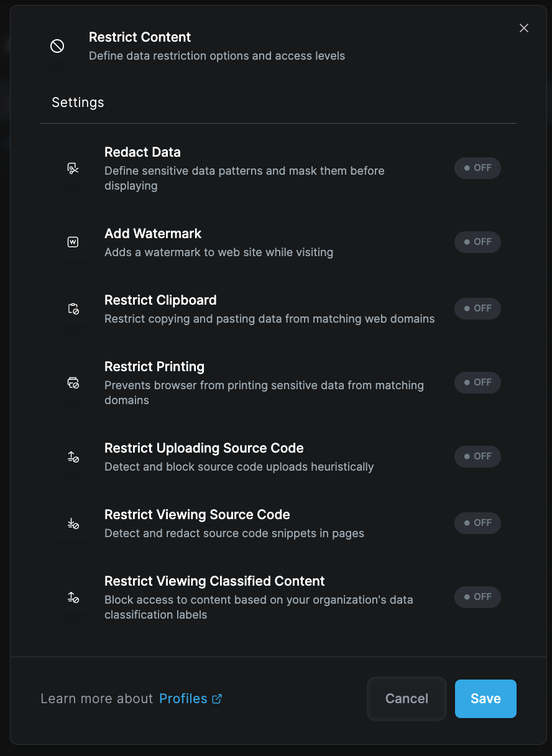Viewport: 552px width, 756px height.
Task: Turn on the Add Watermark toggle
Action: pos(477,242)
